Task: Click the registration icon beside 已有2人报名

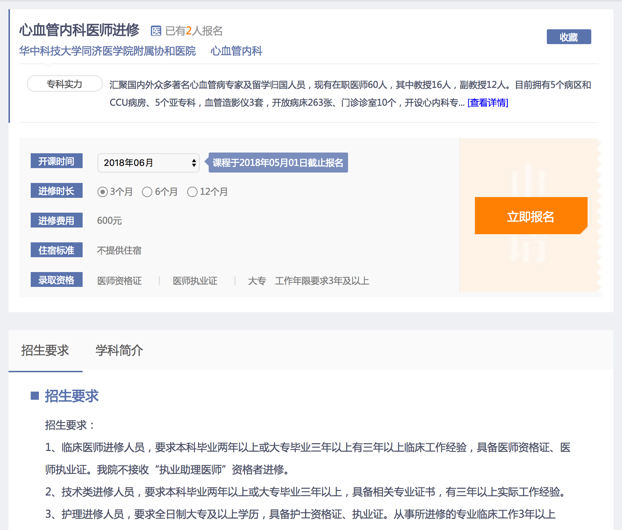Action: (x=155, y=31)
